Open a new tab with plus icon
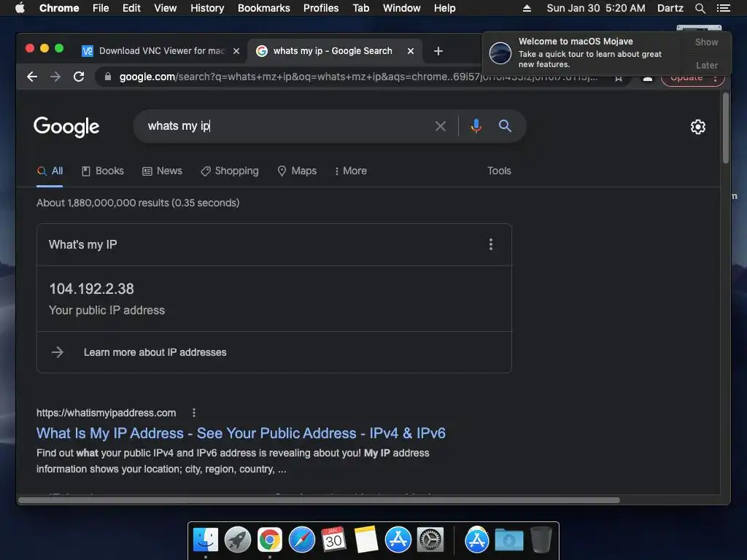747x560 pixels. (438, 51)
